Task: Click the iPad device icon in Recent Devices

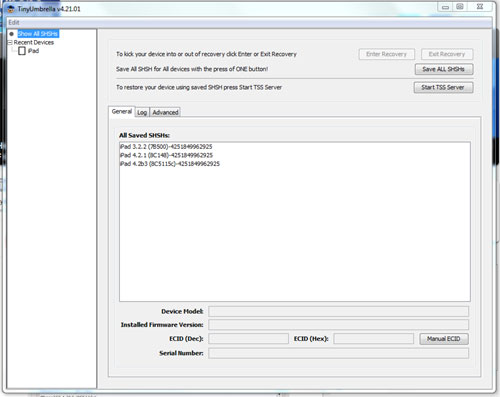Action: [22, 51]
